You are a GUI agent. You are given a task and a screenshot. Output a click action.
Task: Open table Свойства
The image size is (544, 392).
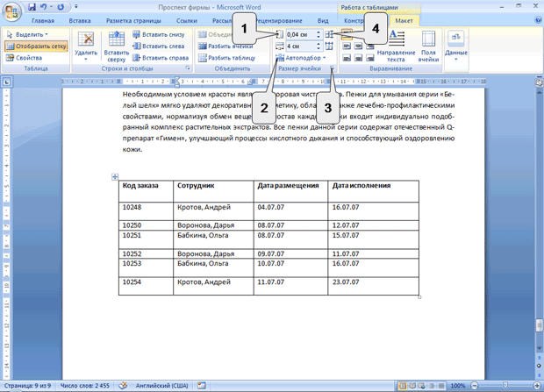[24, 58]
